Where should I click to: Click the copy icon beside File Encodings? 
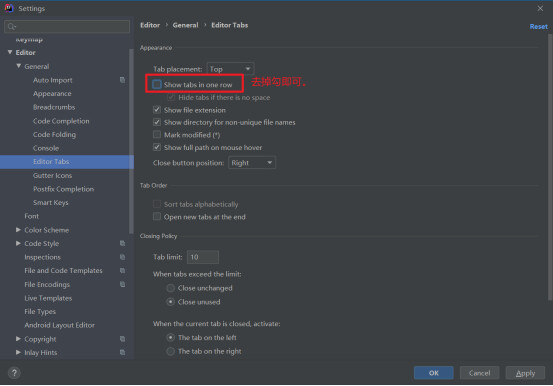(122, 284)
